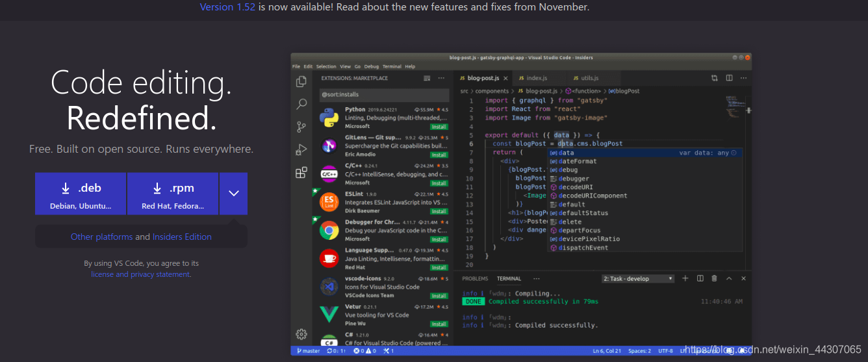The height and width of the screenshot is (362, 868).
Task: Open the View menu
Action: coord(345,66)
